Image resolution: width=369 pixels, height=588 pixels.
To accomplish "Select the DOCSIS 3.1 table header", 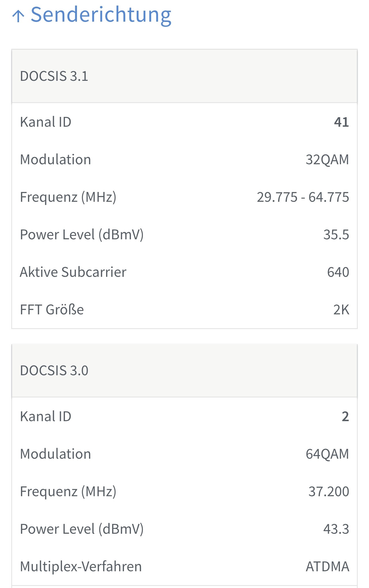I will tap(184, 76).
